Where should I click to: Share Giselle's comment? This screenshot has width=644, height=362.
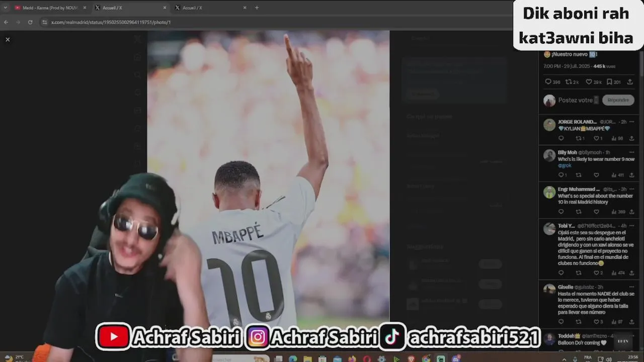[x=631, y=322]
